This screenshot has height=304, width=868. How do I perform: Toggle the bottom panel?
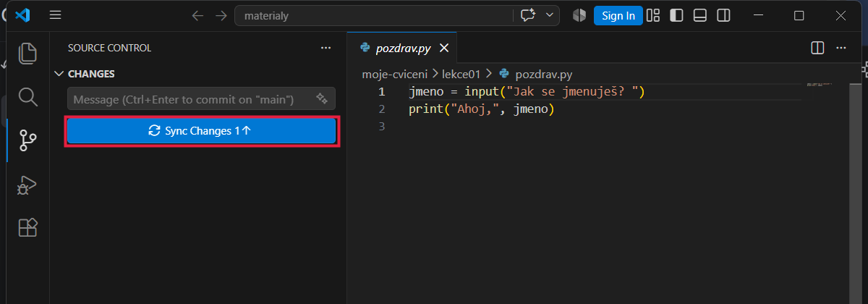pyautogui.click(x=699, y=15)
